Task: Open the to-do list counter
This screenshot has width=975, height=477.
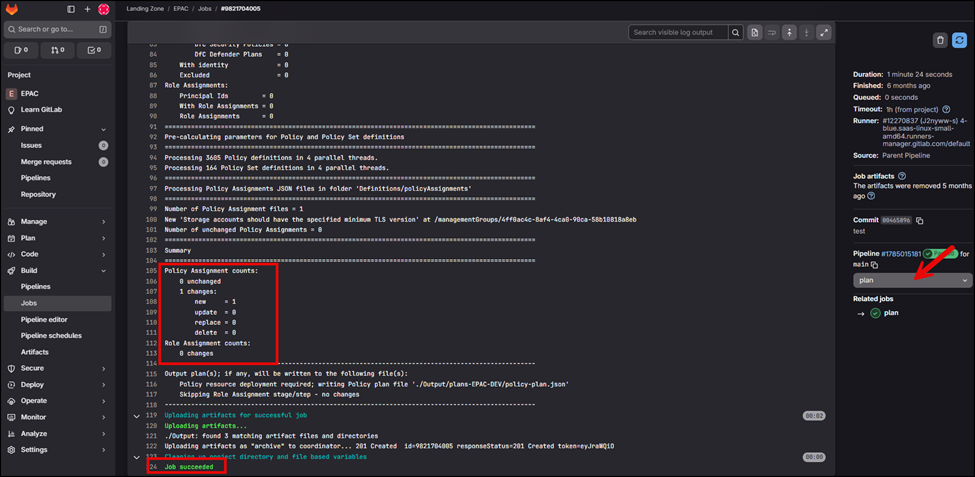Action: tap(94, 50)
